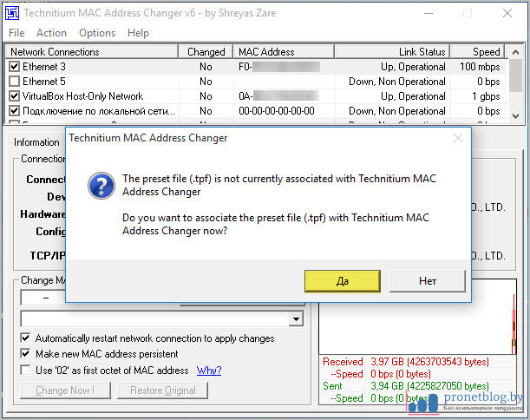The image size is (530, 420).
Task: Click the 100 mbps speed cell
Action: click(x=480, y=67)
